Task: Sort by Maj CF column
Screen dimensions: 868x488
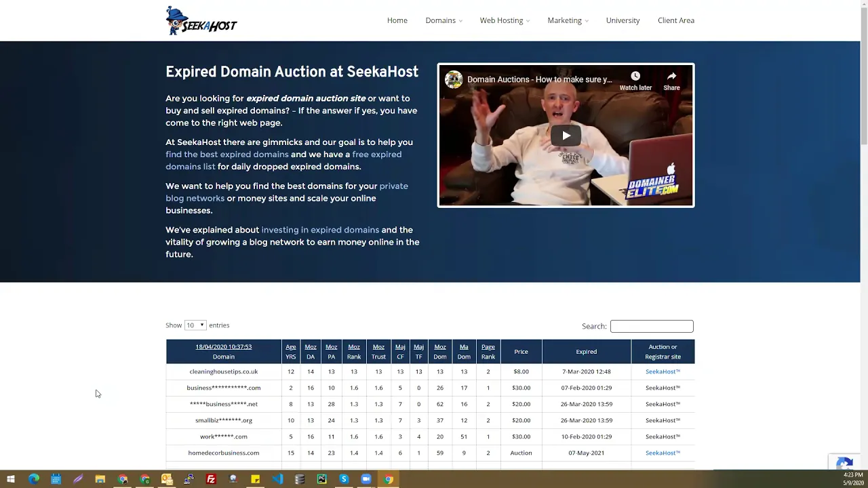Action: tap(400, 351)
